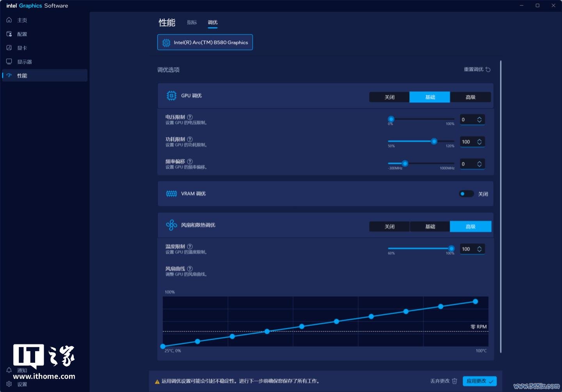
Task: Click the VRAM 调优 memory icon
Action: tap(171, 193)
